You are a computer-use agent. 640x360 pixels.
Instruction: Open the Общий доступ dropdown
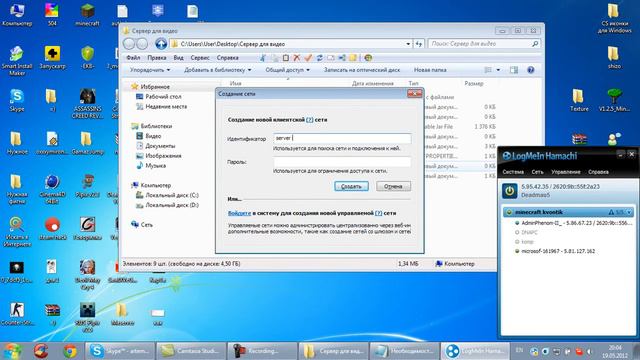tap(287, 70)
